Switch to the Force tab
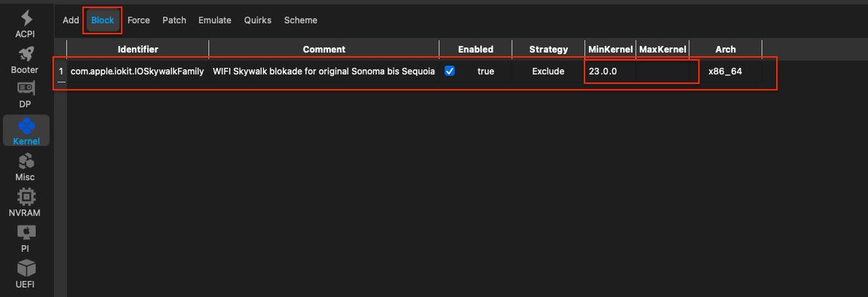Screen dimensions: 868x297 (138, 20)
